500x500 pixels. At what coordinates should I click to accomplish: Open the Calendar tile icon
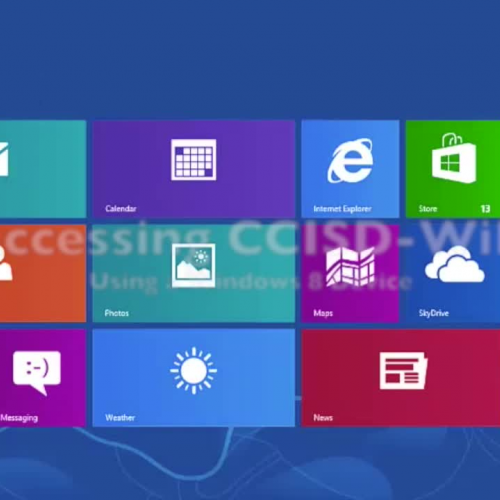(x=194, y=160)
